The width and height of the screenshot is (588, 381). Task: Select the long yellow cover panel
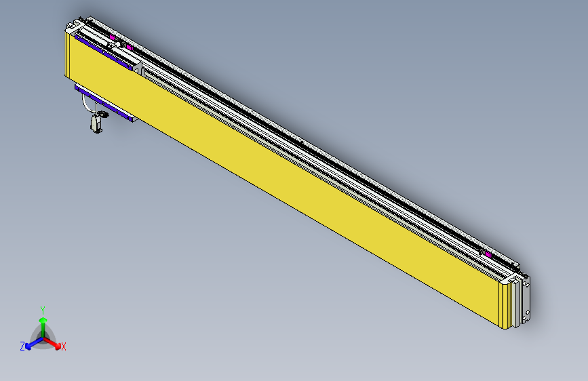pyautogui.click(x=285, y=180)
